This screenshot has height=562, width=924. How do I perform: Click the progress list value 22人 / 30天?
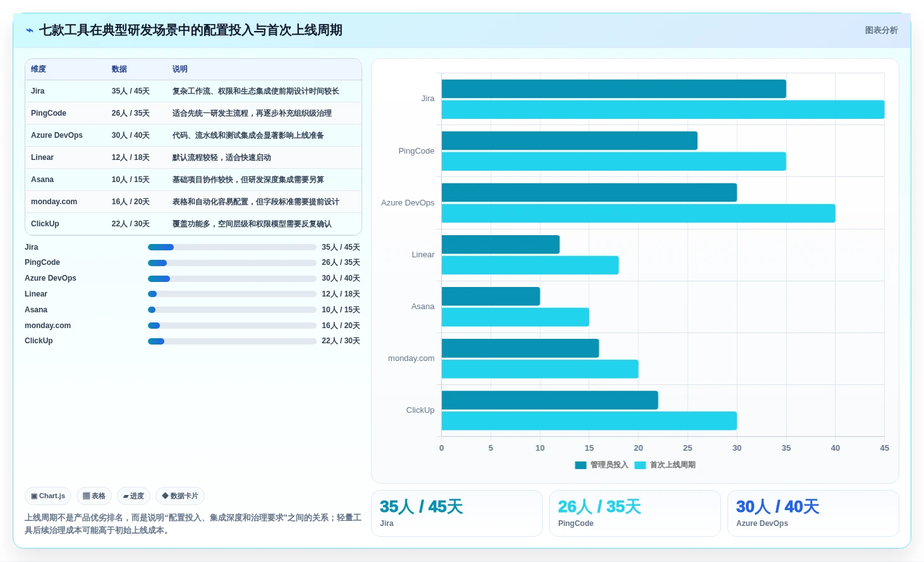(341, 341)
